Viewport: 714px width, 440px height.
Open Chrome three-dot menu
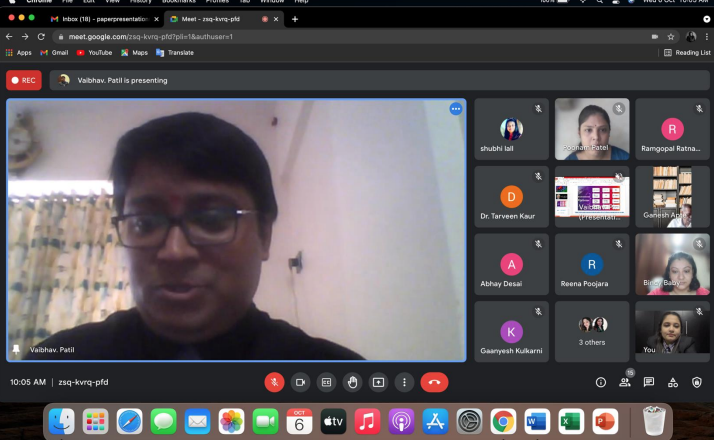[707, 36]
